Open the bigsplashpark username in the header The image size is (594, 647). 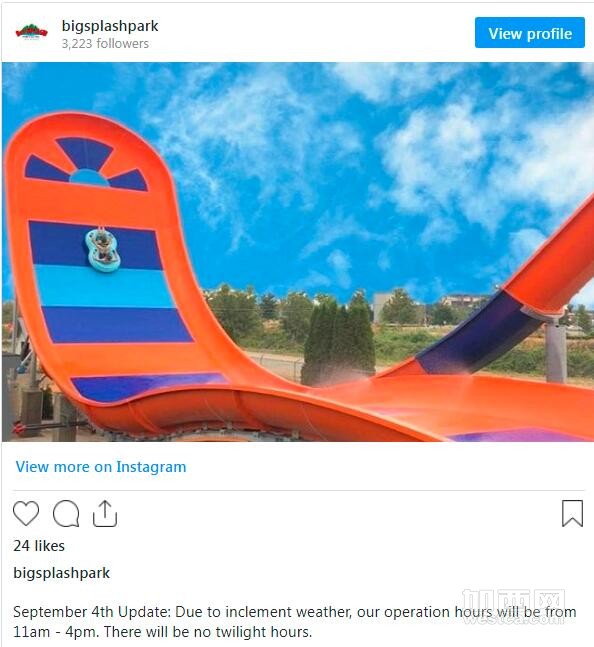coord(110,26)
